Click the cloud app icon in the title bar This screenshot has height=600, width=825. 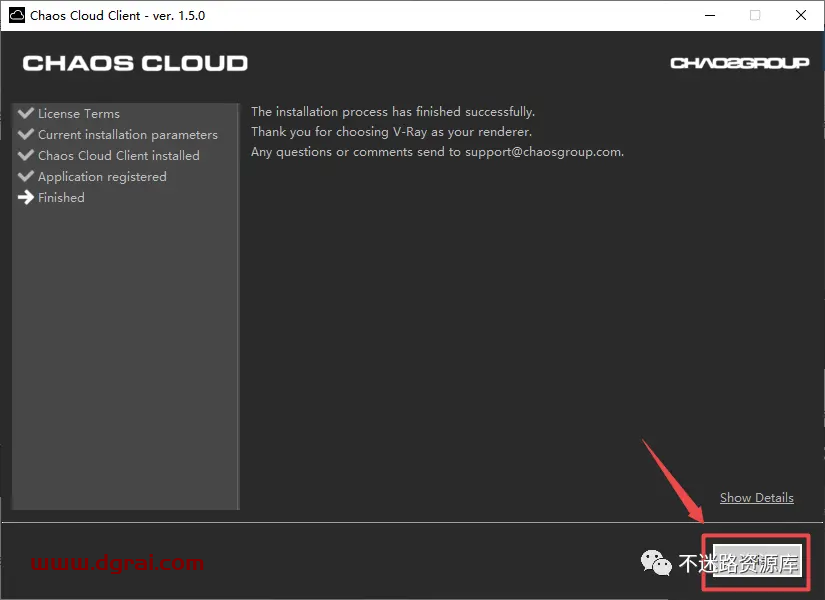point(17,15)
